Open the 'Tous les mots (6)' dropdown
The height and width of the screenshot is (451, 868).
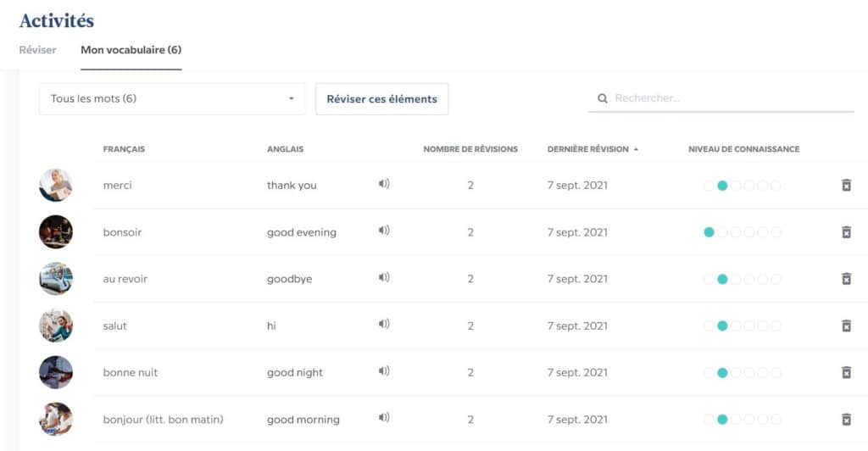click(172, 99)
